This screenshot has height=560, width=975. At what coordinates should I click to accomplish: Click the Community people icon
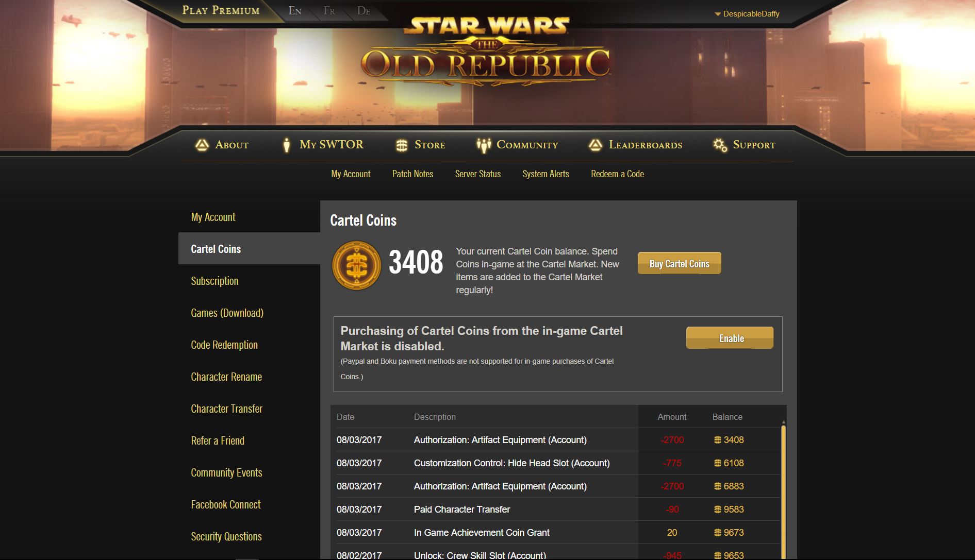[x=483, y=145]
